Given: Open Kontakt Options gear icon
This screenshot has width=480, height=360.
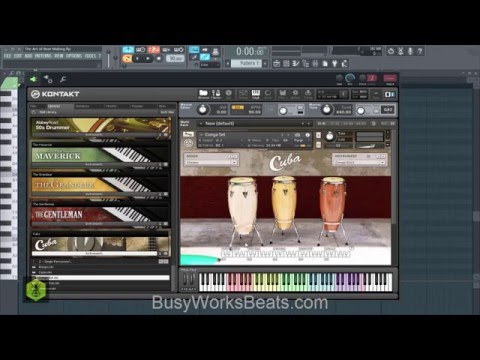Looking at the screenshot, I should pyautogui.click(x=295, y=94).
